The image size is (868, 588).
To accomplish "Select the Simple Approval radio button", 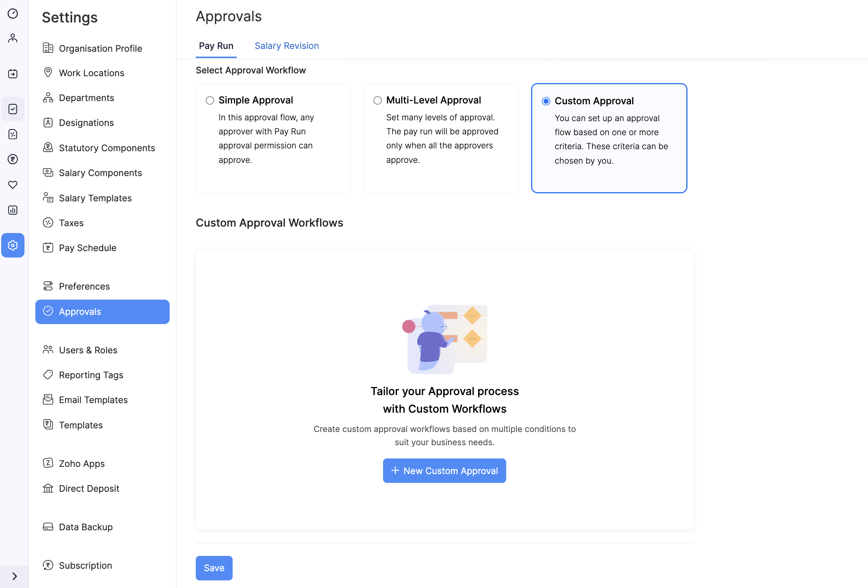I will [210, 100].
